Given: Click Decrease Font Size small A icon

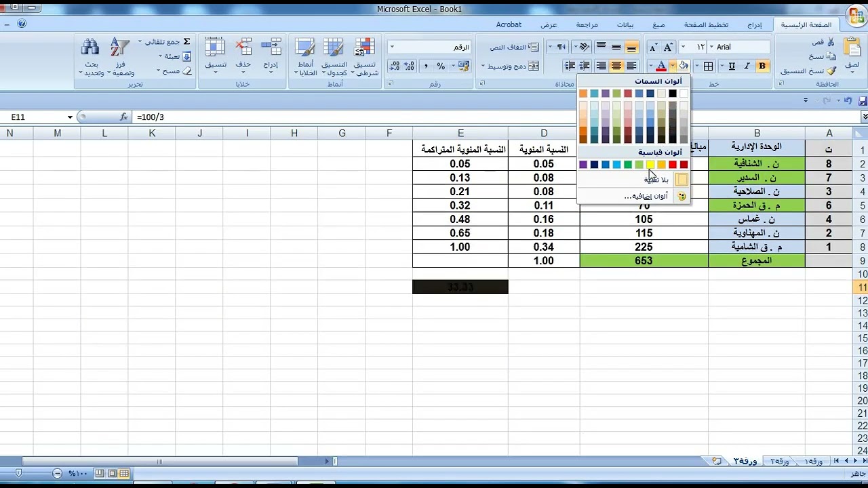Looking at the screenshot, I should (653, 47).
